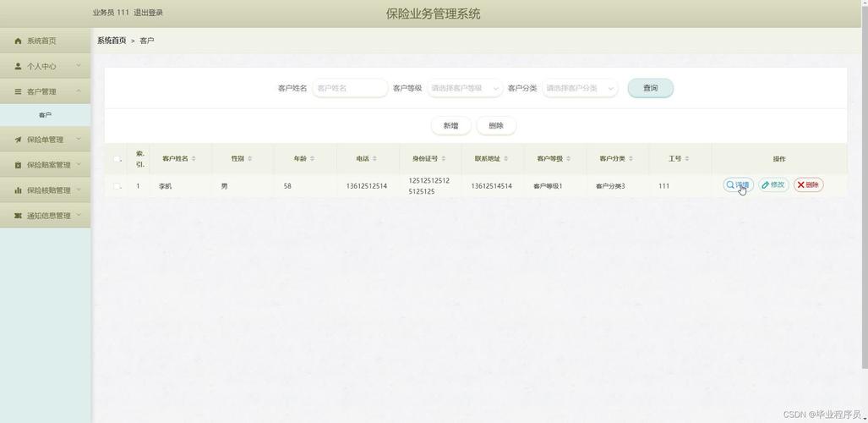Click the 查询 search button

pyautogui.click(x=651, y=88)
